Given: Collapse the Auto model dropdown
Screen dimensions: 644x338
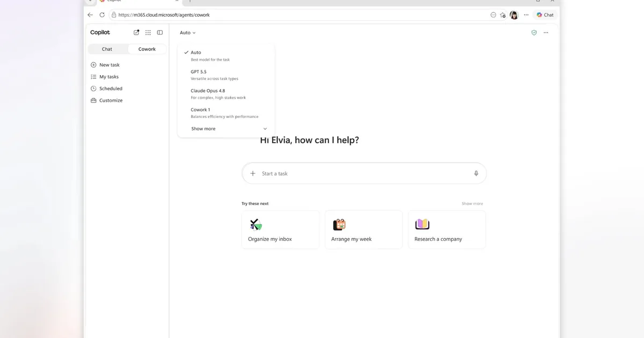Looking at the screenshot, I should tap(188, 33).
